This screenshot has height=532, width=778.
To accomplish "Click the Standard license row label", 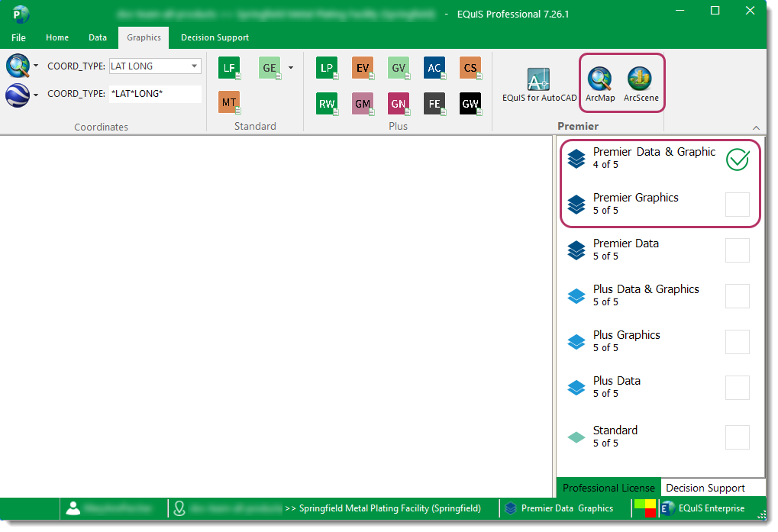I will [615, 430].
